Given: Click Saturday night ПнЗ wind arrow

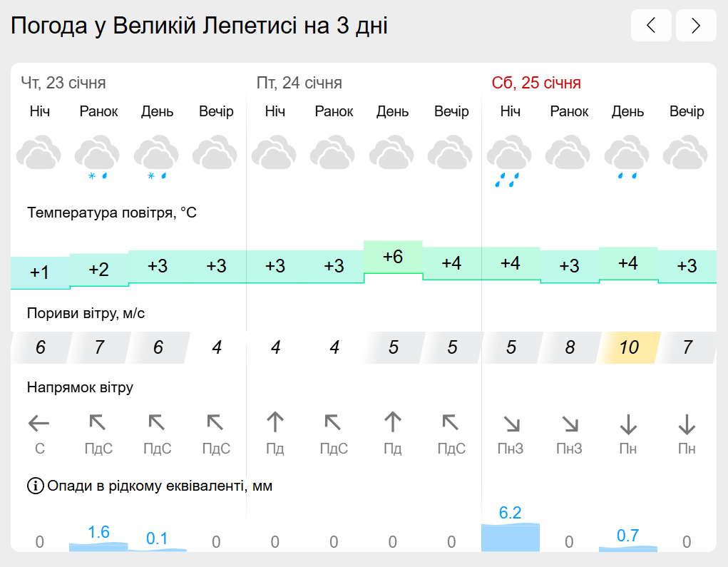Looking at the screenshot, I should [x=512, y=424].
